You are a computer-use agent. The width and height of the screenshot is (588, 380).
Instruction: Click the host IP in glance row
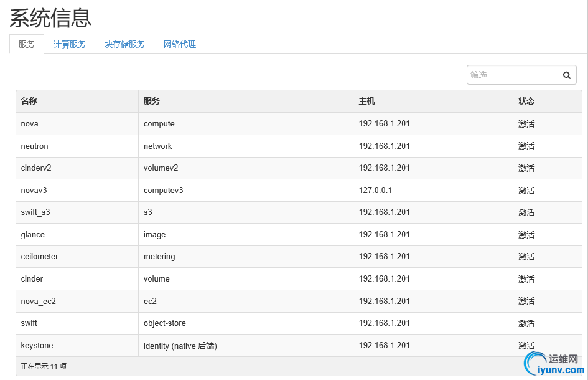pos(385,235)
